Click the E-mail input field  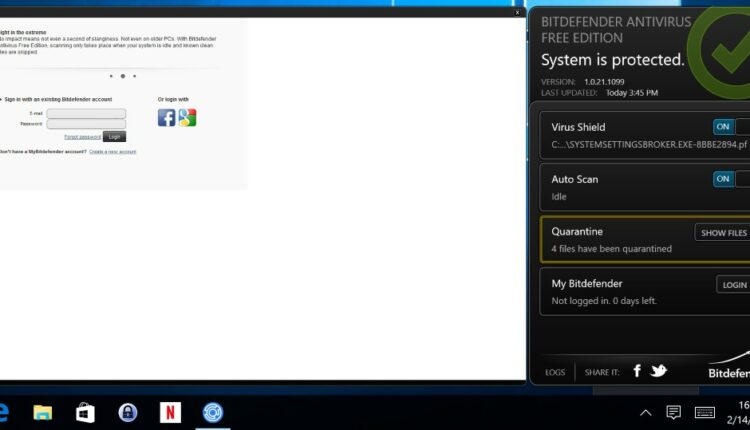pyautogui.click(x=86, y=113)
